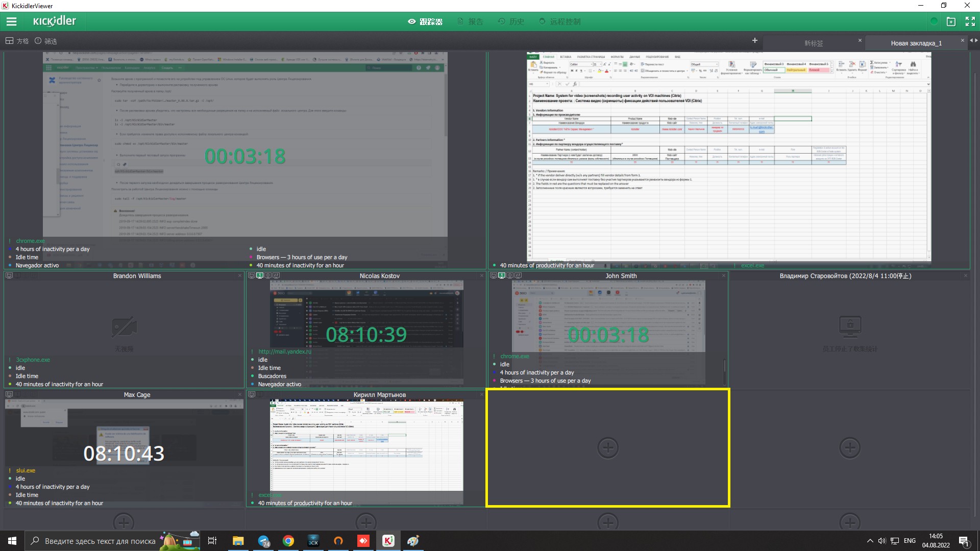The width and height of the screenshot is (980, 551).
Task: Toggle the eye icon on Nicolas Kostov cell
Action: click(268, 275)
